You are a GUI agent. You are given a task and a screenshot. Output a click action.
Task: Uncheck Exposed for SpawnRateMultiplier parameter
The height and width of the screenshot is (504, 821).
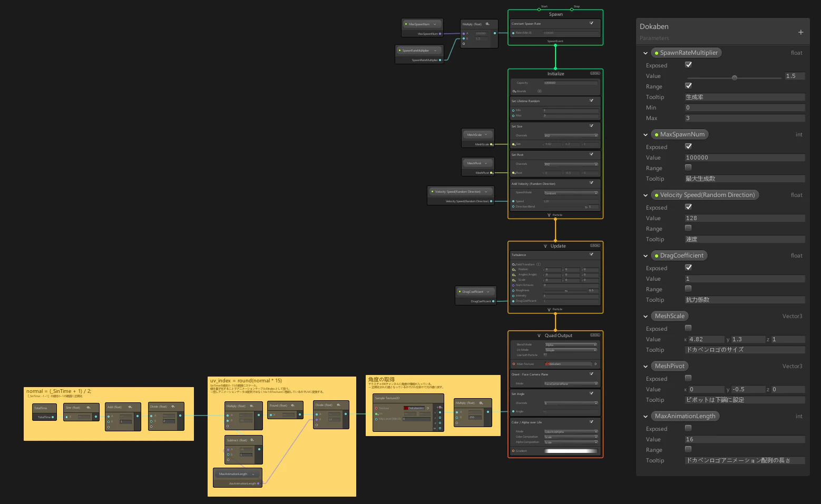point(688,64)
